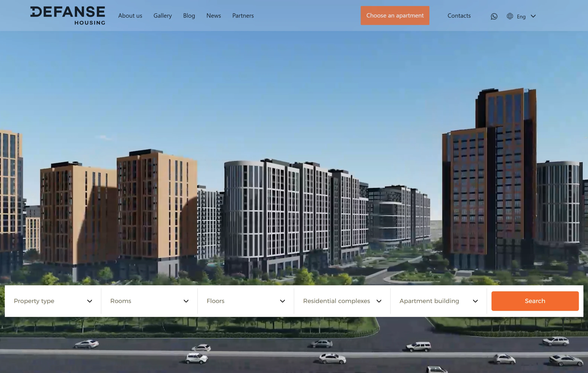Click the Floors chevron arrow
588x373 pixels.
tap(283, 301)
